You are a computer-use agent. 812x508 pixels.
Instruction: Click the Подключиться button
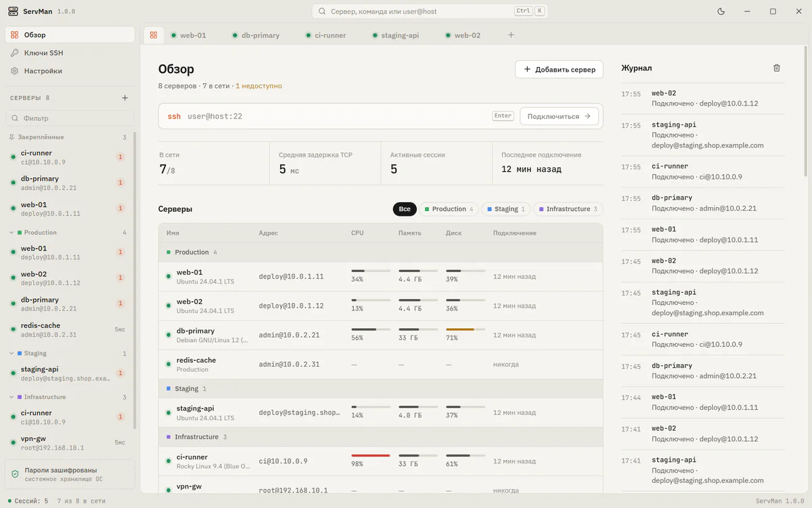coord(559,116)
